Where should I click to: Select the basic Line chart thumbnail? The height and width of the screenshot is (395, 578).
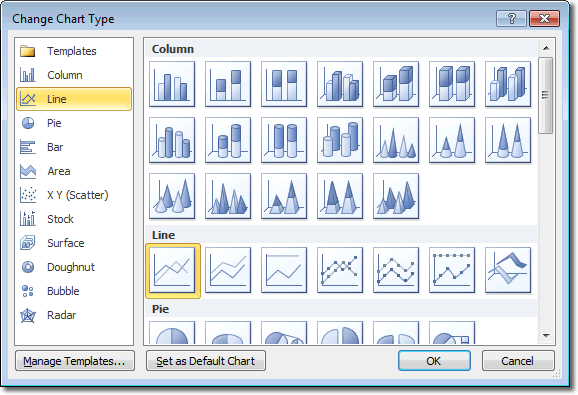coord(173,271)
